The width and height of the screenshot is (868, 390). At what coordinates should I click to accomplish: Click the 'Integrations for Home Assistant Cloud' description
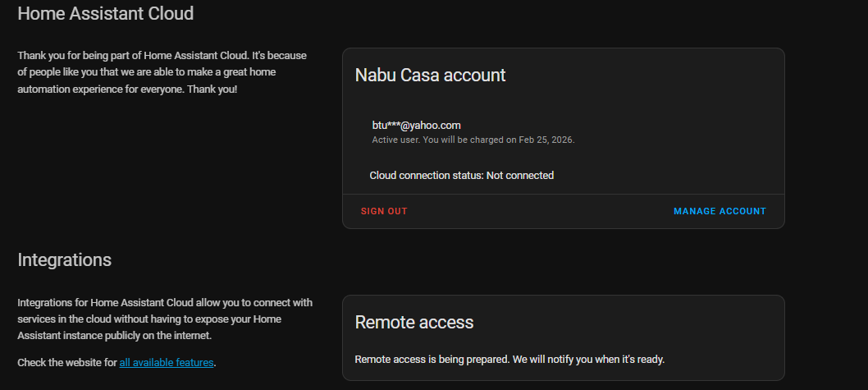click(165, 319)
